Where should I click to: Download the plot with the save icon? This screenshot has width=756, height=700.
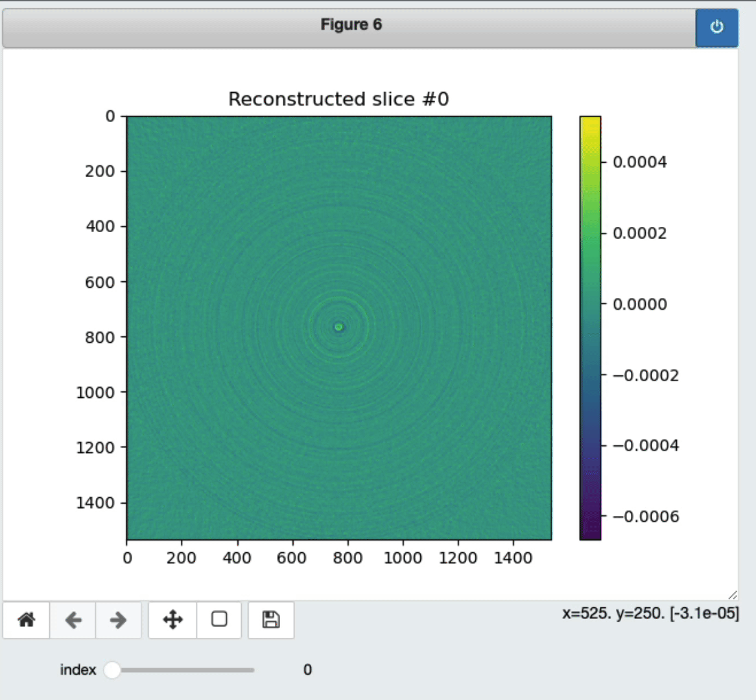(271, 620)
